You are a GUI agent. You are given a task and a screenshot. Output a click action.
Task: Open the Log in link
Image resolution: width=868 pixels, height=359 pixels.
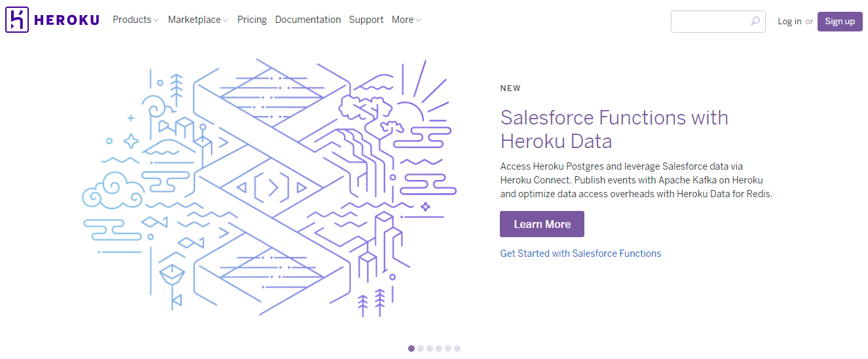789,21
